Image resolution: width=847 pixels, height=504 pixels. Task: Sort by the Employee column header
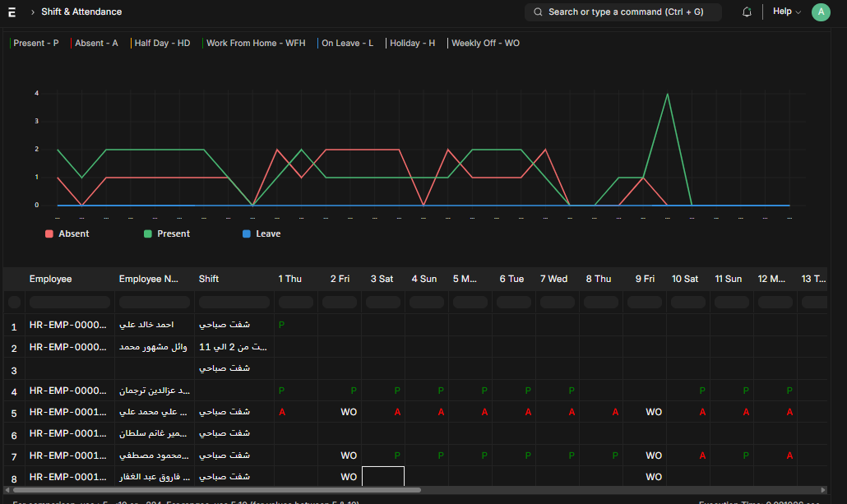point(50,280)
